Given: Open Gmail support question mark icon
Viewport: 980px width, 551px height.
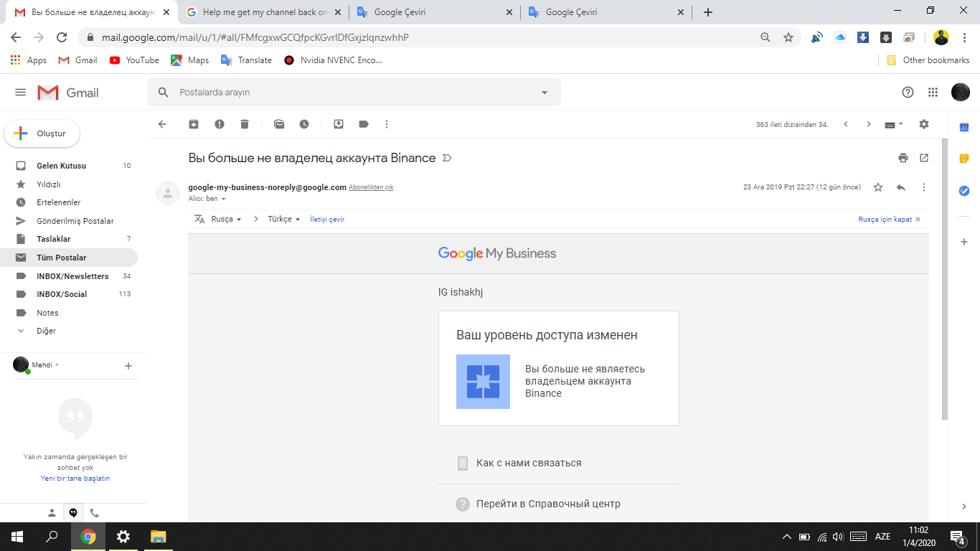Looking at the screenshot, I should pyautogui.click(x=908, y=92).
